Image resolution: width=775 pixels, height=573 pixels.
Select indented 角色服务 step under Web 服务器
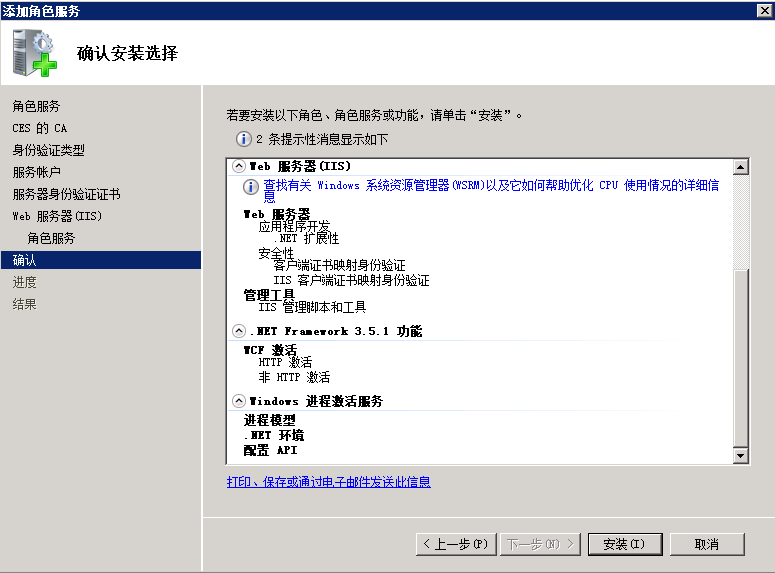[x=51, y=238]
